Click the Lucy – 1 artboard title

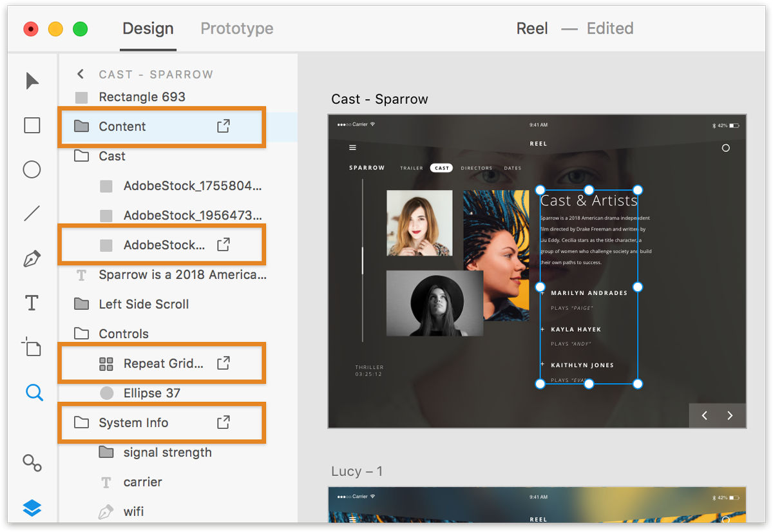coord(357,471)
